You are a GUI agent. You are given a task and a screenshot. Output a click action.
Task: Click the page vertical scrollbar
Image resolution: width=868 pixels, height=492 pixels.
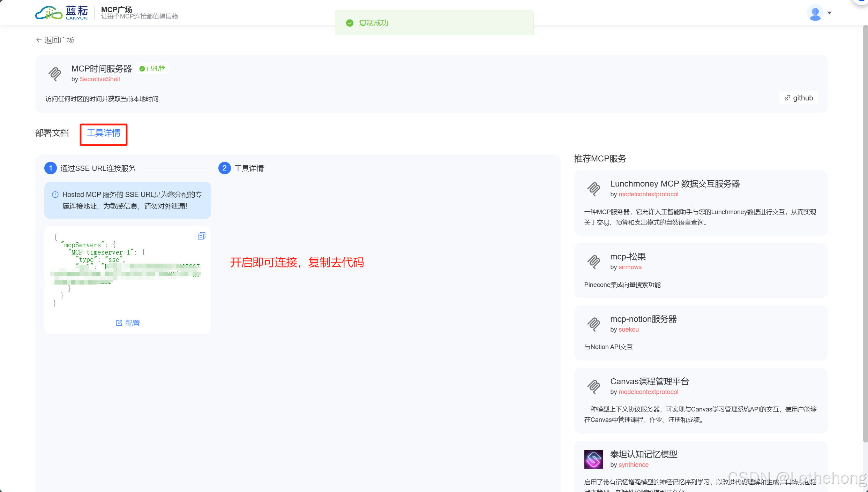pyautogui.click(x=865, y=234)
